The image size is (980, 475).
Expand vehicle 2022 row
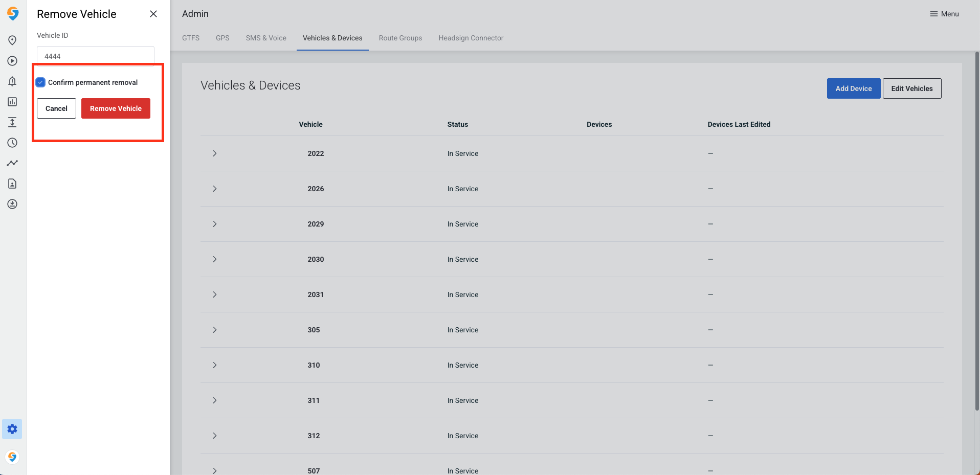click(x=214, y=153)
